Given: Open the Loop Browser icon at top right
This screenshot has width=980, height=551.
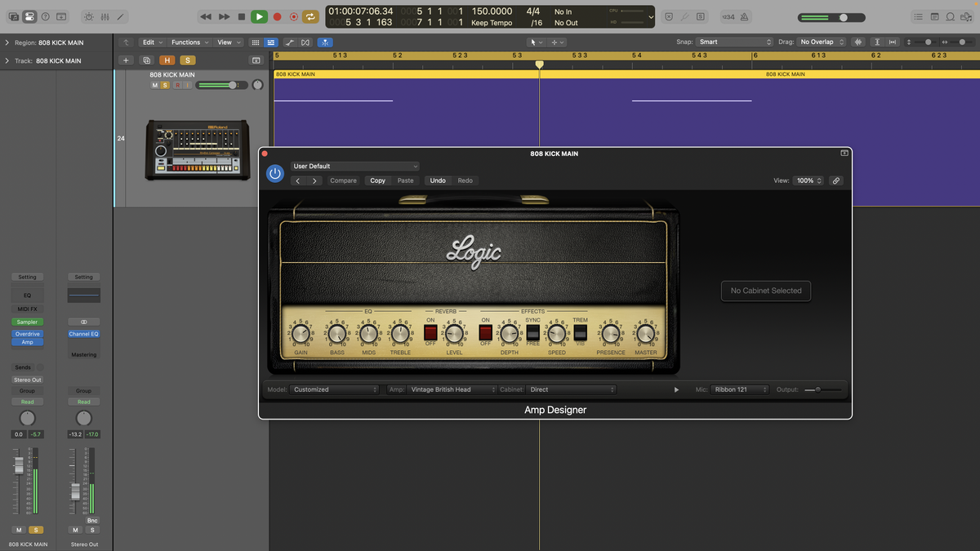Looking at the screenshot, I should pyautogui.click(x=950, y=16).
